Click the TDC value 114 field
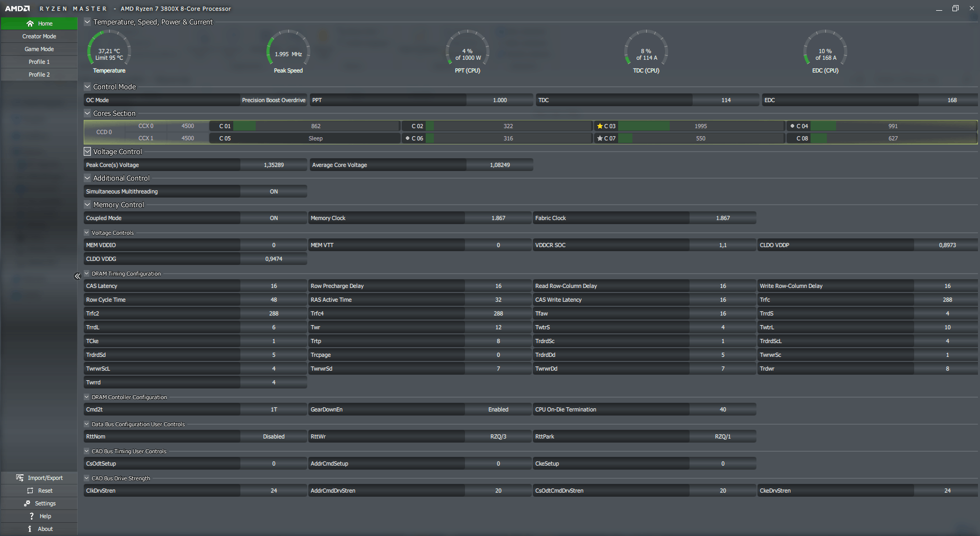The image size is (980, 536). click(x=726, y=100)
